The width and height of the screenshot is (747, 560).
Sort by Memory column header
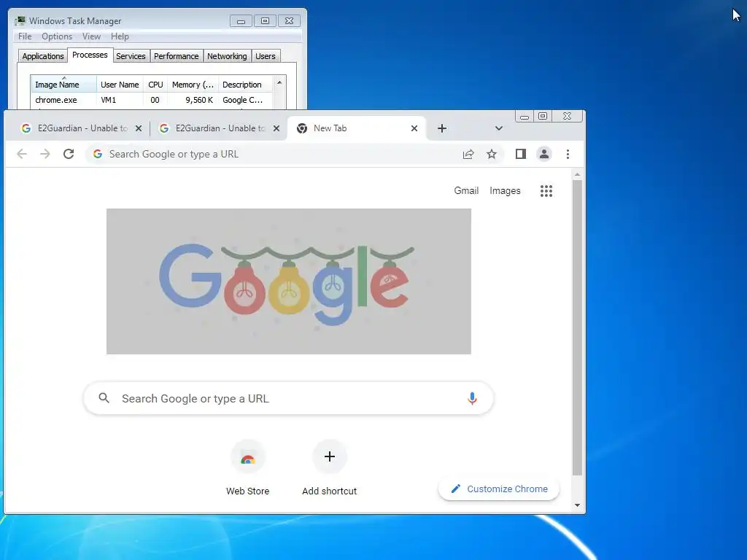pos(193,85)
